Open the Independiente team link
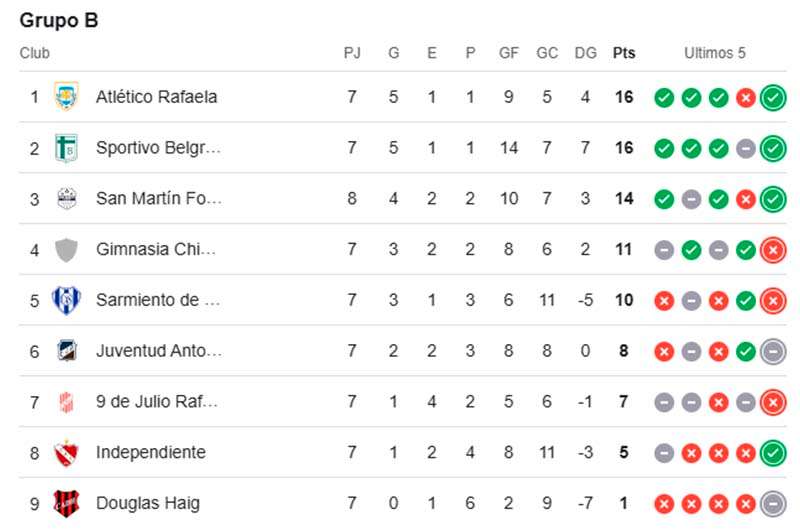800x530 pixels. click(151, 452)
